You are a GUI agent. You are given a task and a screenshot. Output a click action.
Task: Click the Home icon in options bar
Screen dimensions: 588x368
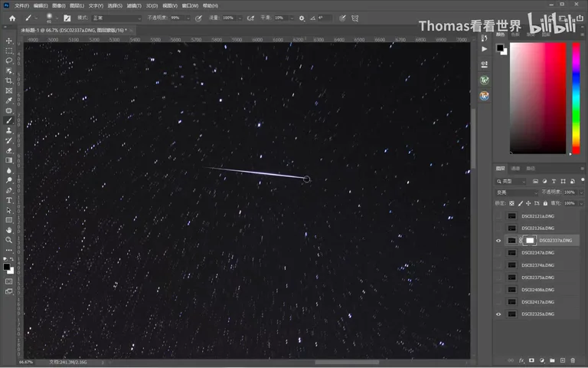pyautogui.click(x=12, y=18)
